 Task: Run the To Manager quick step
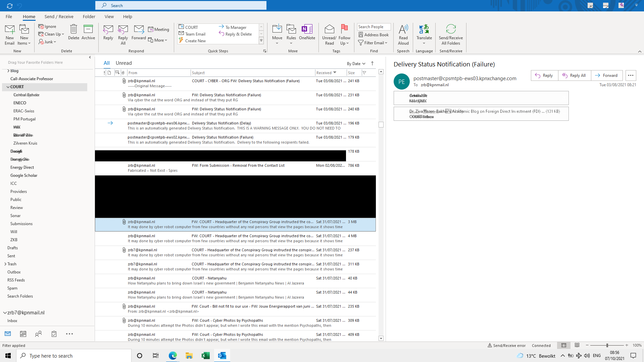[233, 27]
